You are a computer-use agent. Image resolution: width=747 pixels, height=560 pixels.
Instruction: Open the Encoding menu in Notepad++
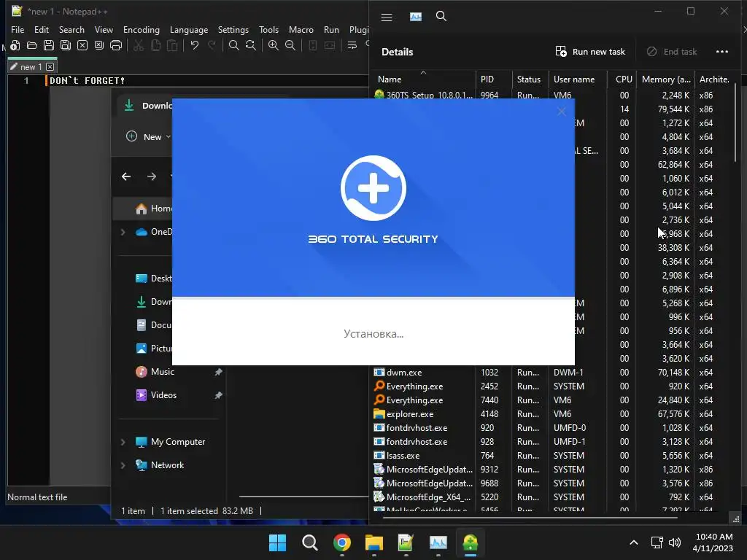(x=141, y=29)
